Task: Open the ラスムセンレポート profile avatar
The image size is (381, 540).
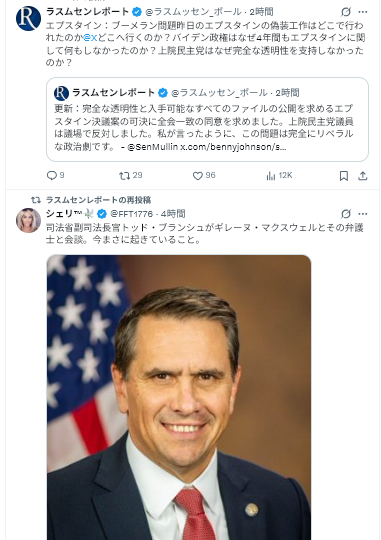Action: pyautogui.click(x=28, y=18)
